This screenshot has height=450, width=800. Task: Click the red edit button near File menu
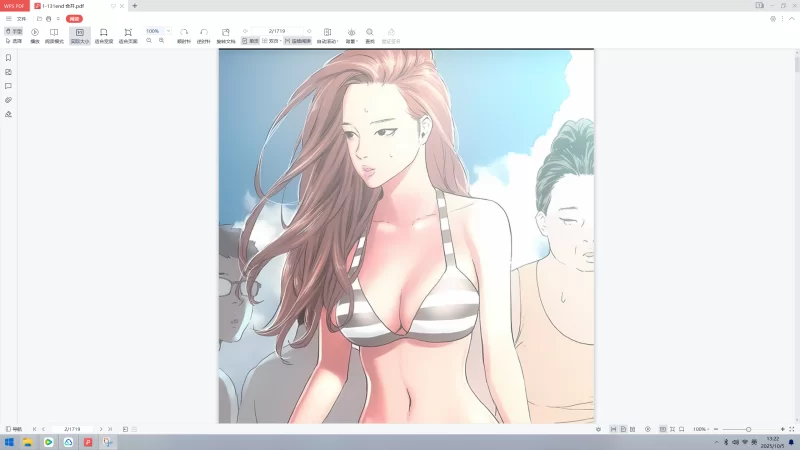(74, 18)
